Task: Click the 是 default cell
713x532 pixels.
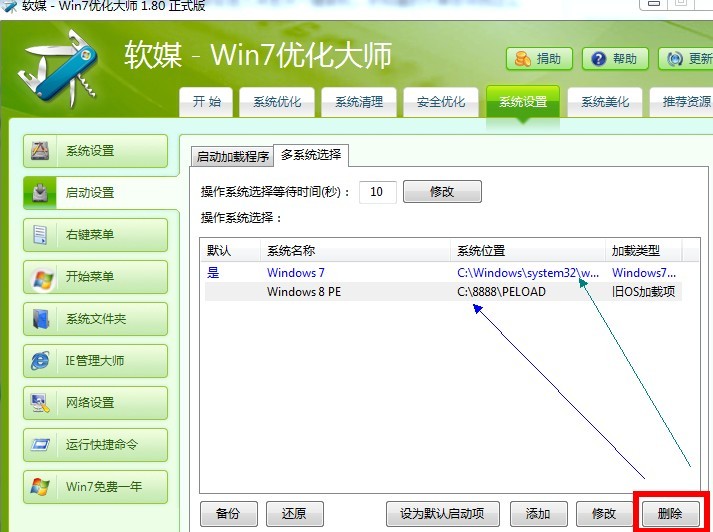Action: 213,273
